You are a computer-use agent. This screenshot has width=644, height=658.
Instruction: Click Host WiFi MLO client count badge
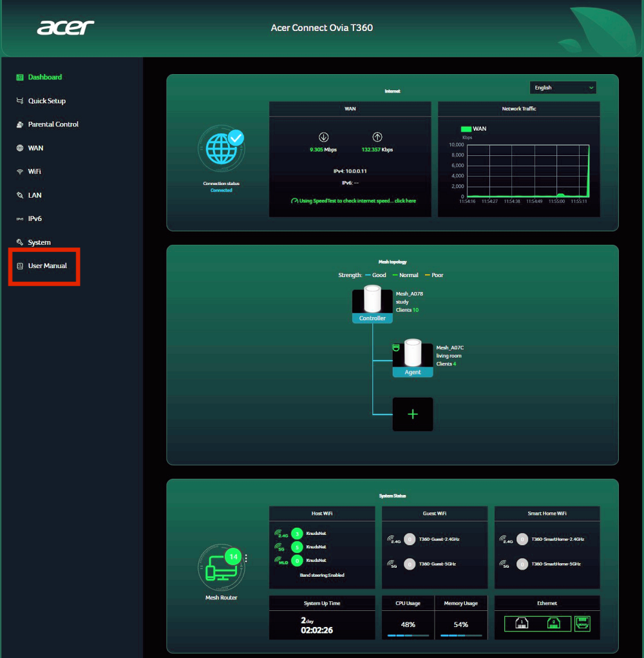297,560
